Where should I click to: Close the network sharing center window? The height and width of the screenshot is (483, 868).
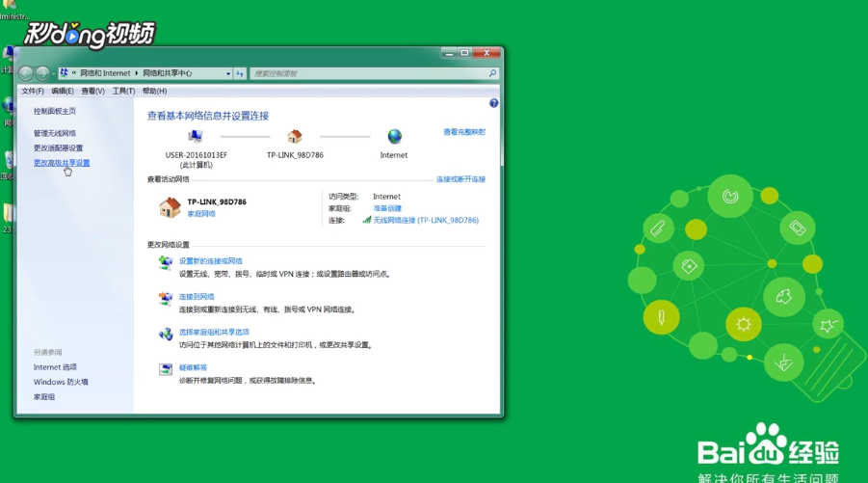click(487, 53)
